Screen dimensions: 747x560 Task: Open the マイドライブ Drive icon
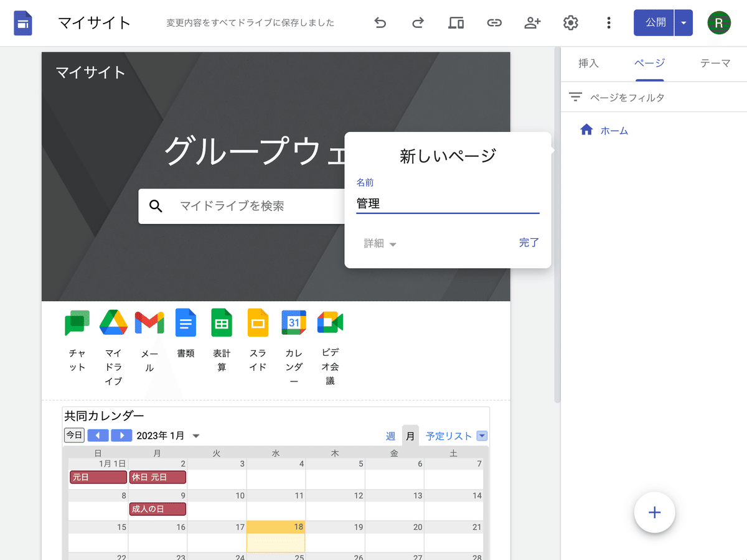click(113, 322)
